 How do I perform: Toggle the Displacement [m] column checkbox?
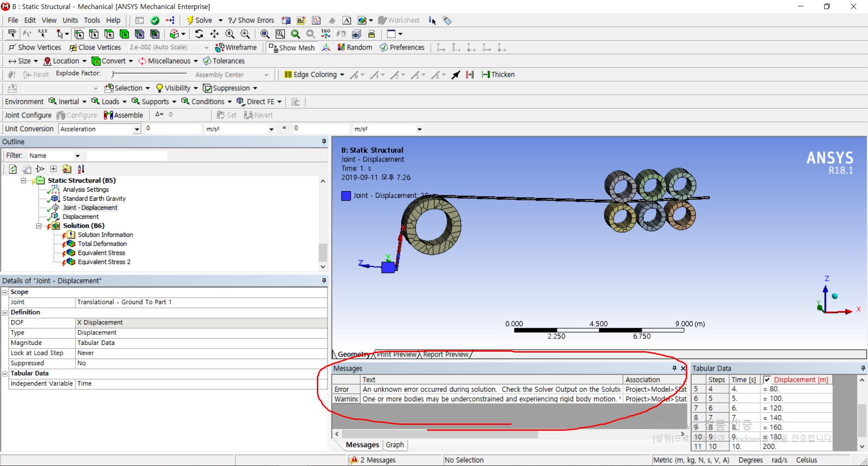pos(767,380)
